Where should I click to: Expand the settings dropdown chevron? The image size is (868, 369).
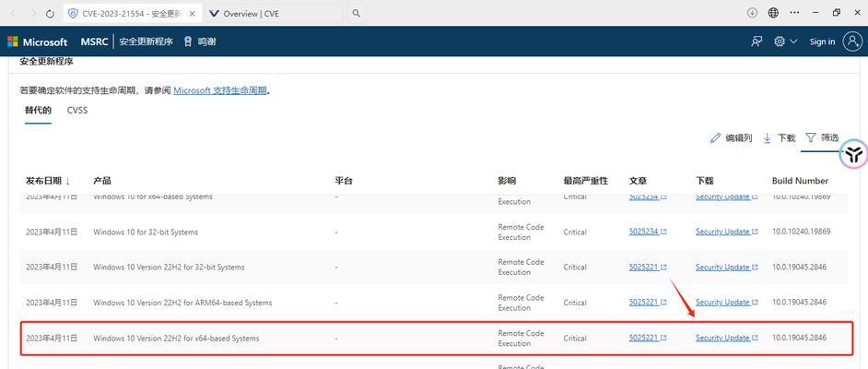[793, 42]
